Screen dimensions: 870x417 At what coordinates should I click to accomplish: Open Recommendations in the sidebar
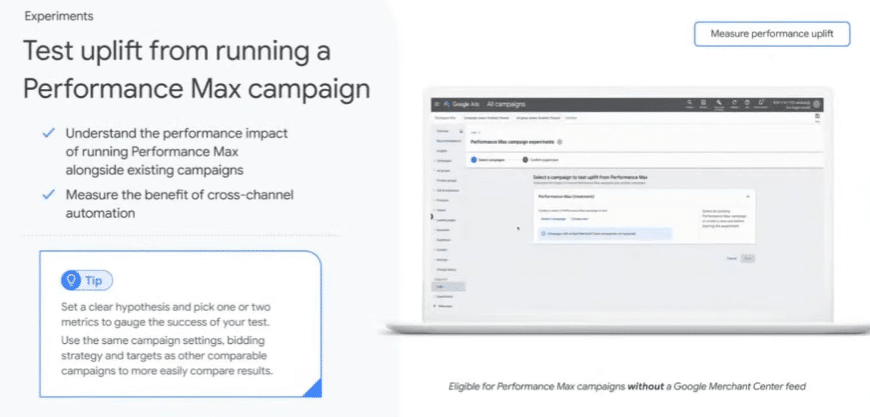tap(449, 141)
